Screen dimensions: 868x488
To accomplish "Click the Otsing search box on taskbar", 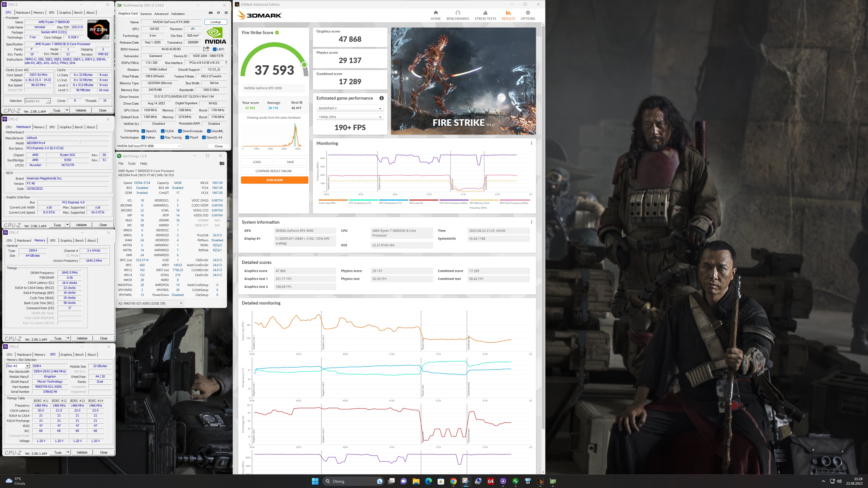I will [x=353, y=481].
